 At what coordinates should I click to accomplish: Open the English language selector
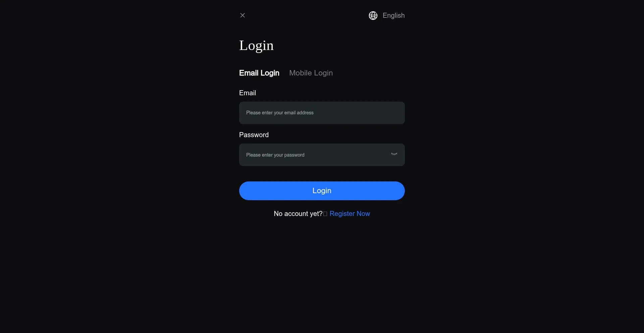coord(387,16)
